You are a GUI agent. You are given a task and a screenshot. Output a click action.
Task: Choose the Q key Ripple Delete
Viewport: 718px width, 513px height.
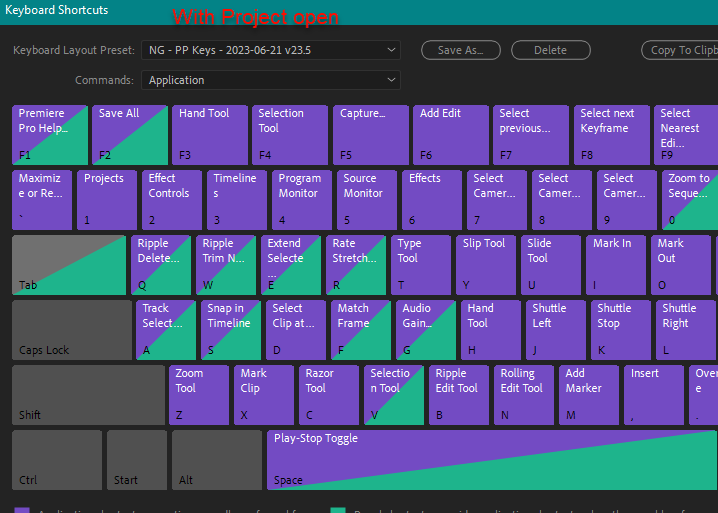(x=161, y=265)
